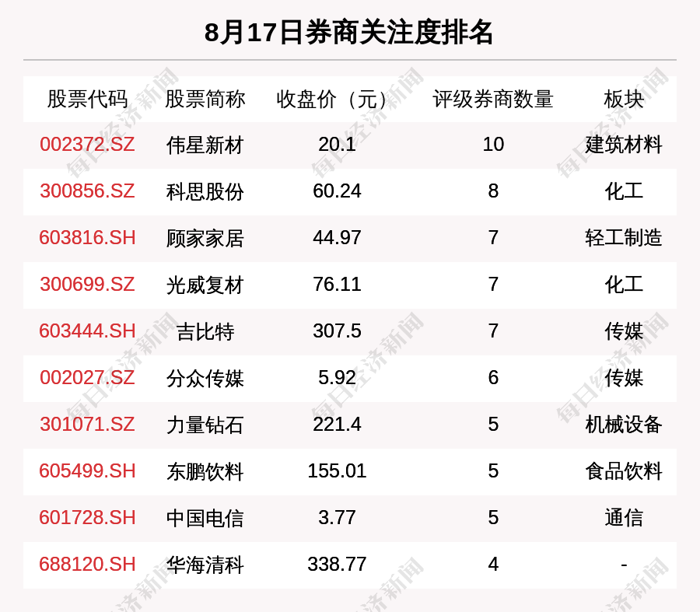Click broker count 7 for 吉比特
This screenshot has width=700, height=612.
coord(493,331)
